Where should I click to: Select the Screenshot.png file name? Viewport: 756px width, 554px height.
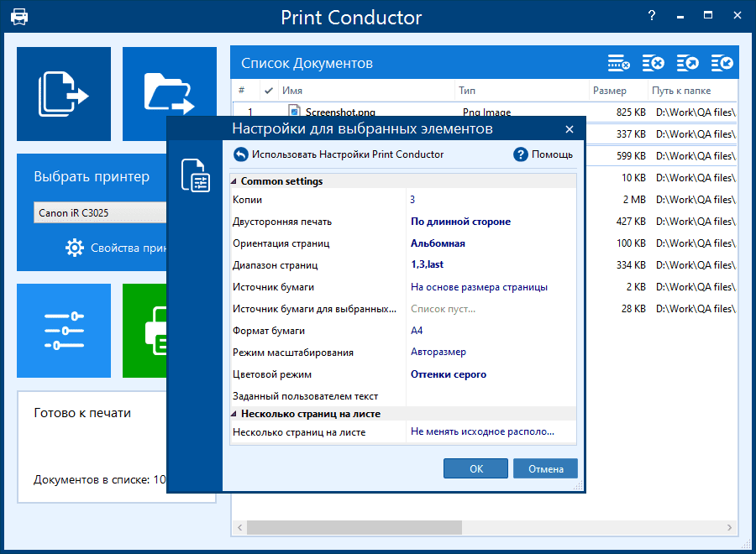340,112
